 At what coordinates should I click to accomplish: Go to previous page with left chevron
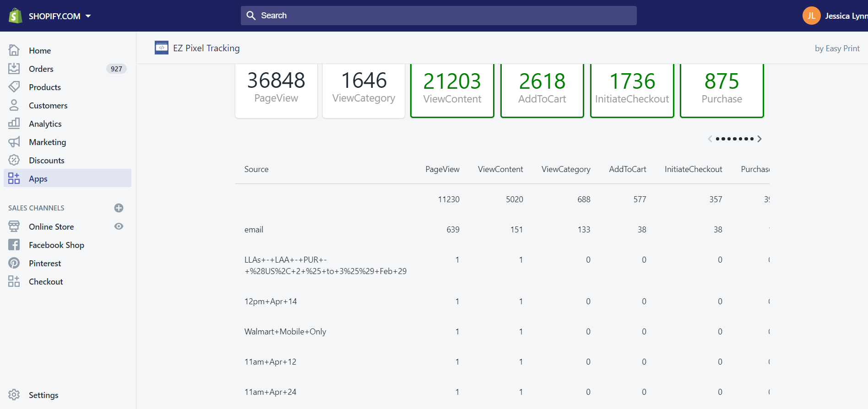coord(710,139)
